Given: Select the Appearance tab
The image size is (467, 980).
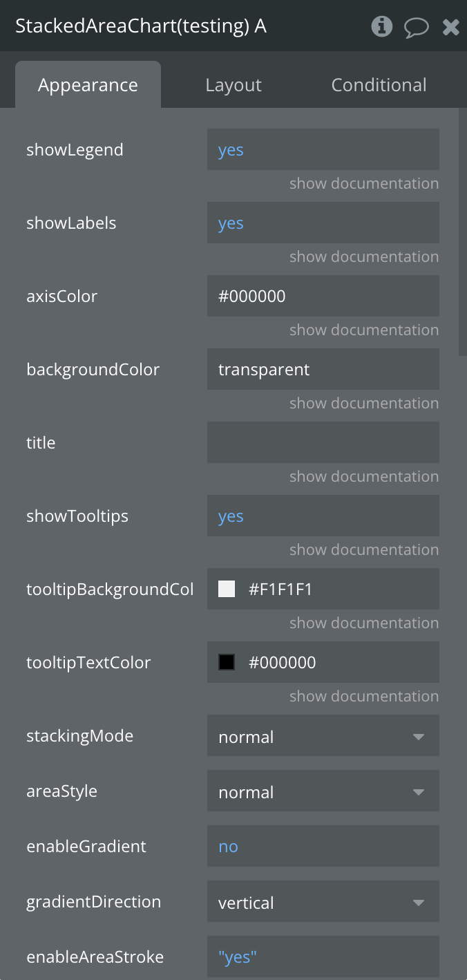Looking at the screenshot, I should [x=88, y=85].
